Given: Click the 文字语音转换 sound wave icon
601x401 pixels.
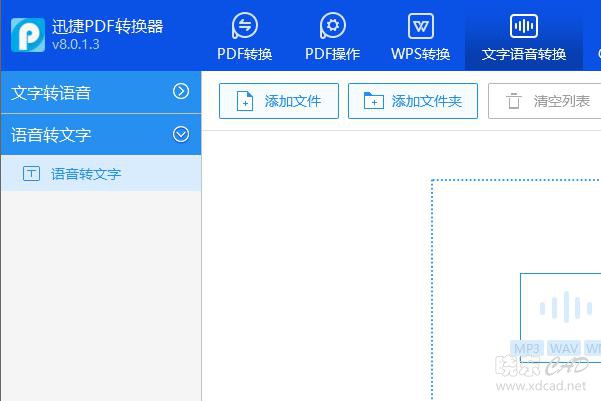Looking at the screenshot, I should click(x=524, y=26).
